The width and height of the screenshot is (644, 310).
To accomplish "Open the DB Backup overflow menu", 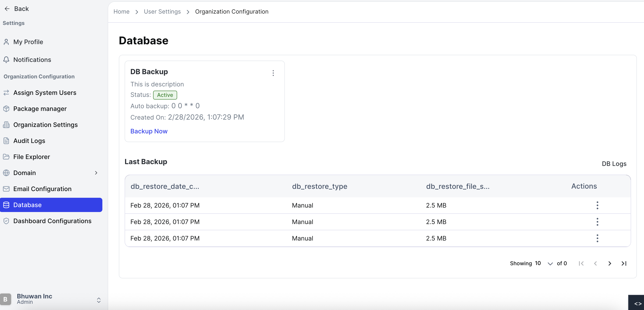I will click(x=273, y=73).
